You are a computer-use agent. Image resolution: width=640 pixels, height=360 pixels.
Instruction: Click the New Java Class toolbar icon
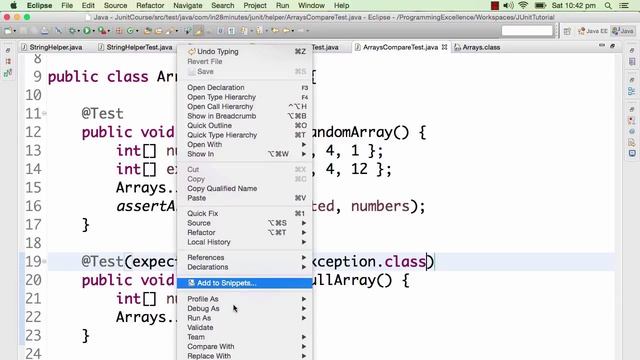pos(130,31)
